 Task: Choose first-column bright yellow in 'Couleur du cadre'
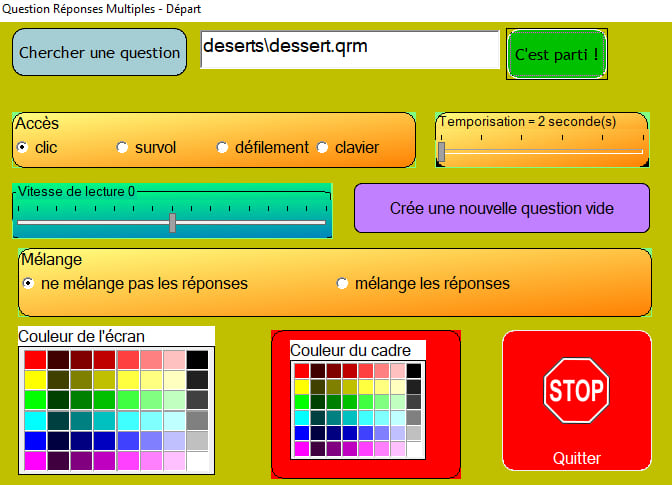pos(300,386)
